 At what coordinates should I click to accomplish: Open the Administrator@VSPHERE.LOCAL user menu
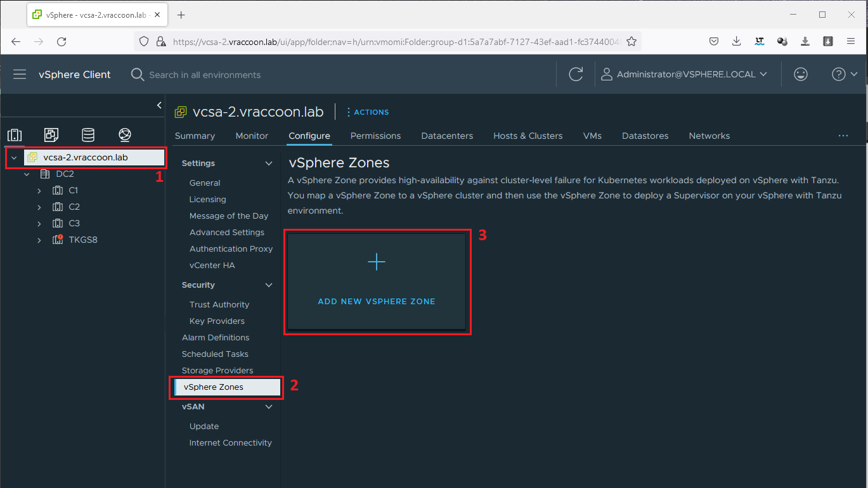(684, 74)
